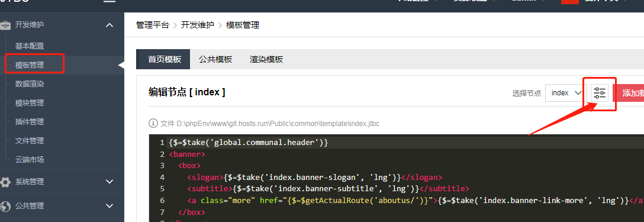
Task: Collapse the 开发维护 sidebar section chevron
Action: click(110, 25)
